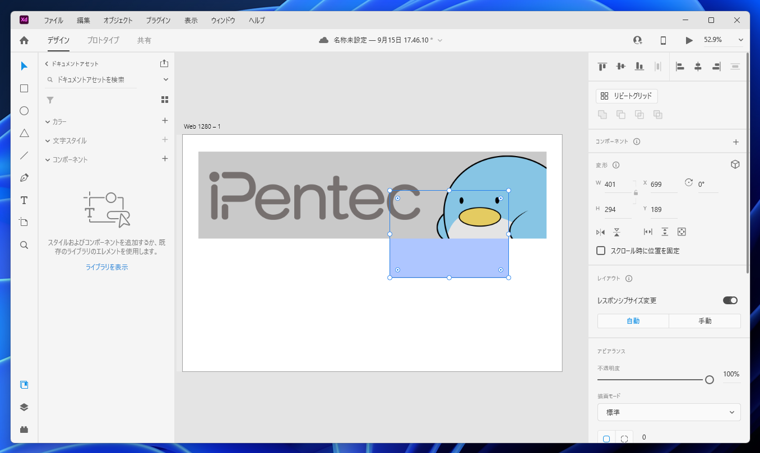Viewport: 760px width, 453px height.
Task: Open the zoom percentage dropdown
Action: coord(741,40)
